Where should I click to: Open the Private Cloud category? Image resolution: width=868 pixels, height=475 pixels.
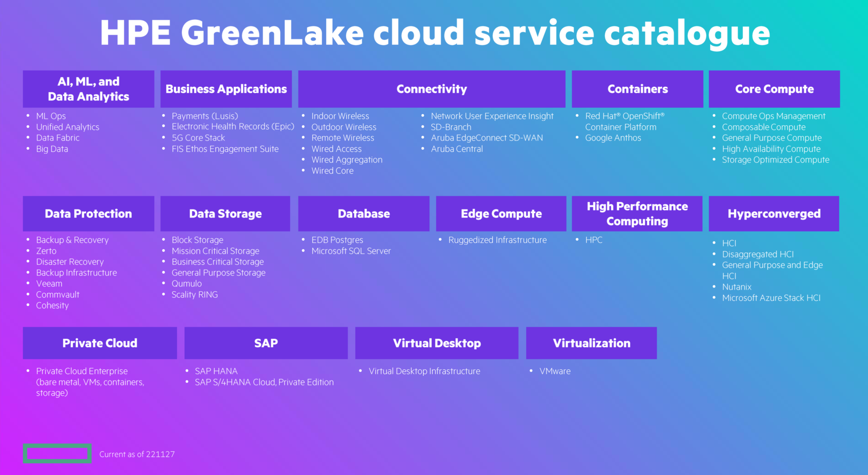tap(100, 343)
